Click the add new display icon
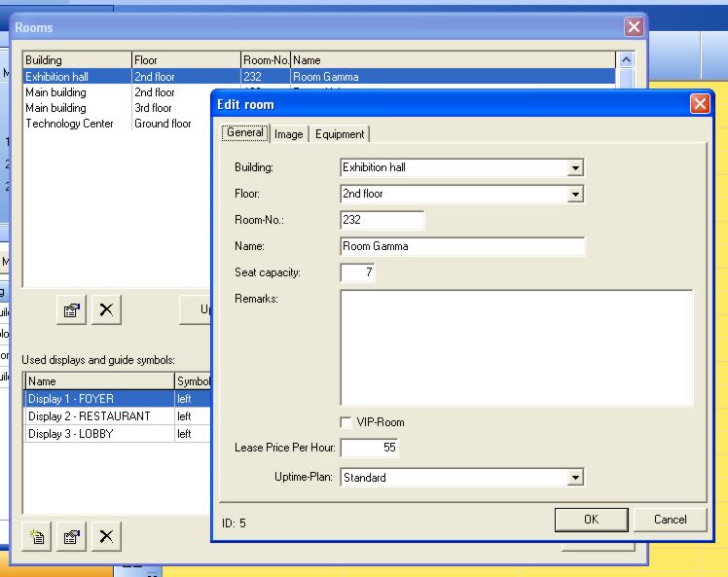Screen dimensions: 728x577 pos(37,536)
